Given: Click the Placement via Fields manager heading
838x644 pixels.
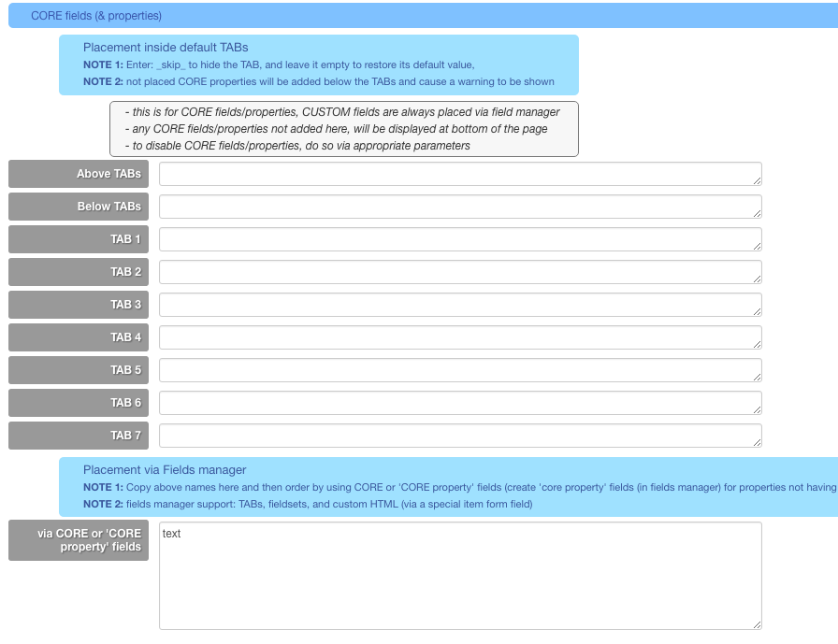Looking at the screenshot, I should (x=165, y=470).
